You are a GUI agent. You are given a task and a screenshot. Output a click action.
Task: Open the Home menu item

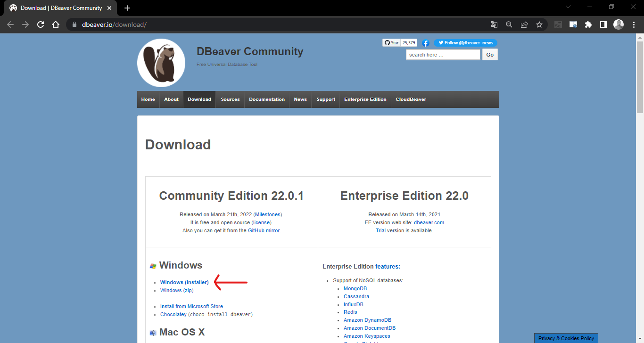[148, 99]
